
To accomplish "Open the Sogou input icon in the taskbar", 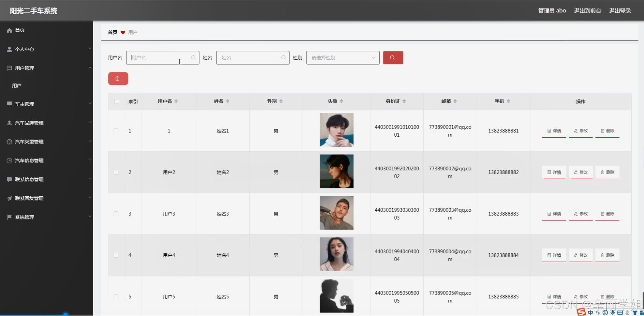I will [581, 312].
